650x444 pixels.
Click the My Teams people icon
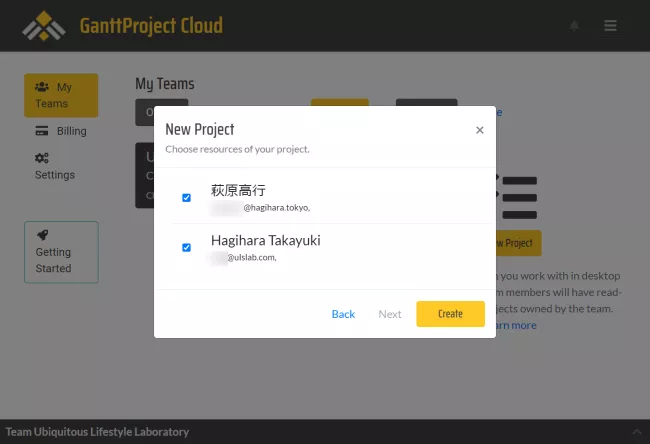42,87
